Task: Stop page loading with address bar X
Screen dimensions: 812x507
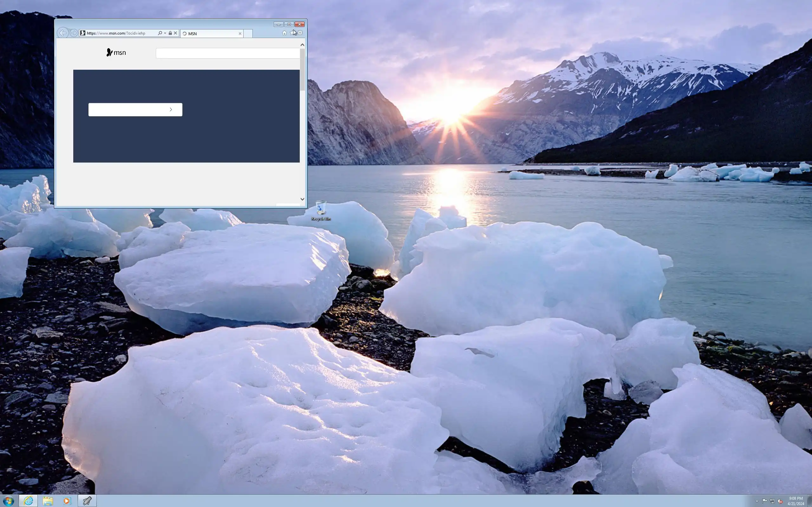Action: click(175, 33)
